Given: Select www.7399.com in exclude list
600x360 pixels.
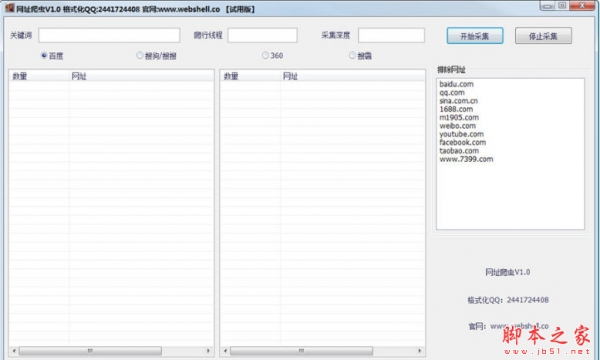Looking at the screenshot, I should tap(466, 159).
